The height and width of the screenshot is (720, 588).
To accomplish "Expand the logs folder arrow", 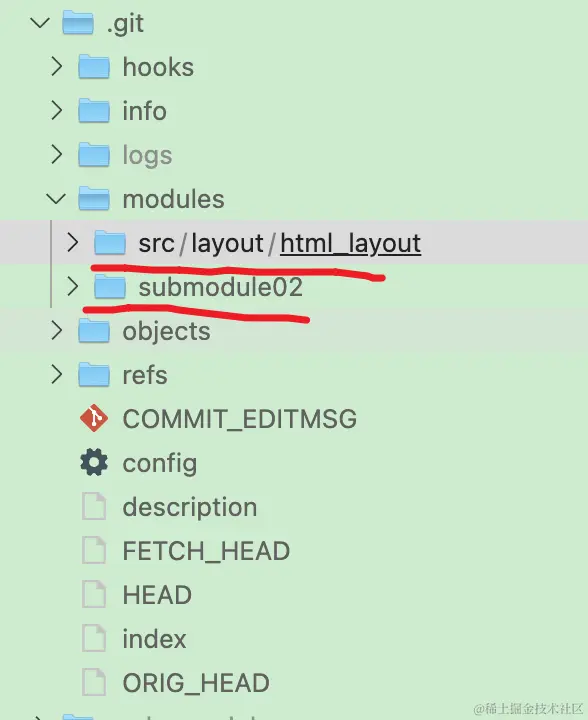I will coord(56,154).
